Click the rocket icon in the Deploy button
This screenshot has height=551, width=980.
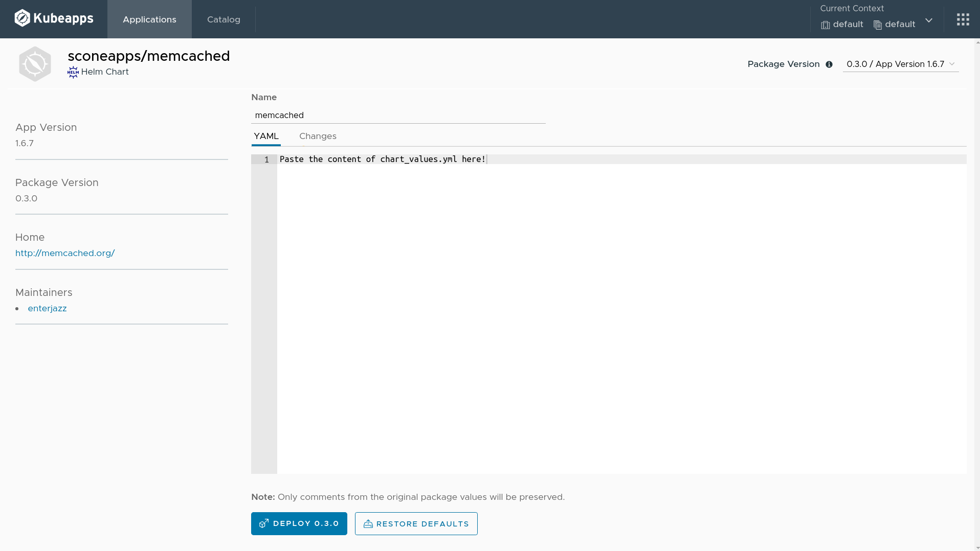click(264, 523)
